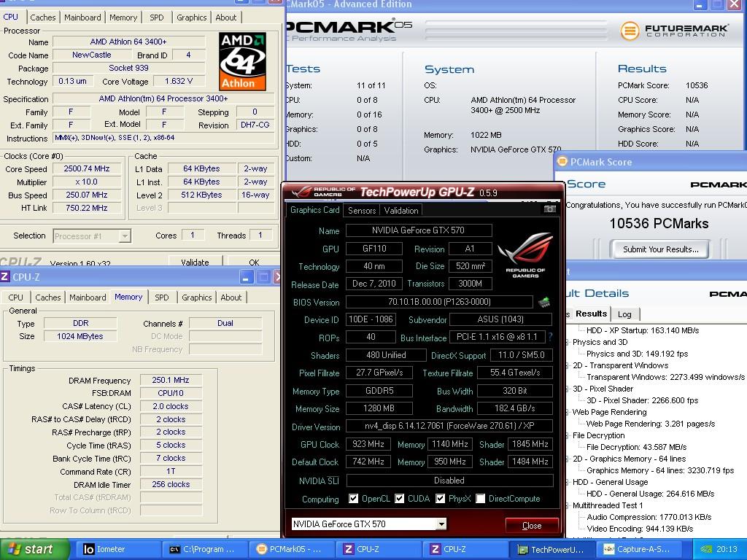Expand the Web Page Rendering tree node
The image size is (747, 560).
click(x=568, y=412)
